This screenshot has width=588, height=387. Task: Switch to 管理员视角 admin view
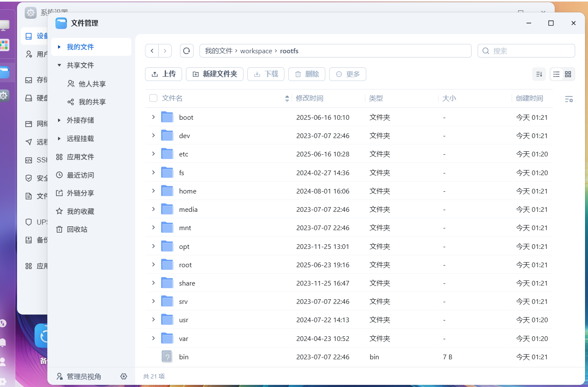79,376
